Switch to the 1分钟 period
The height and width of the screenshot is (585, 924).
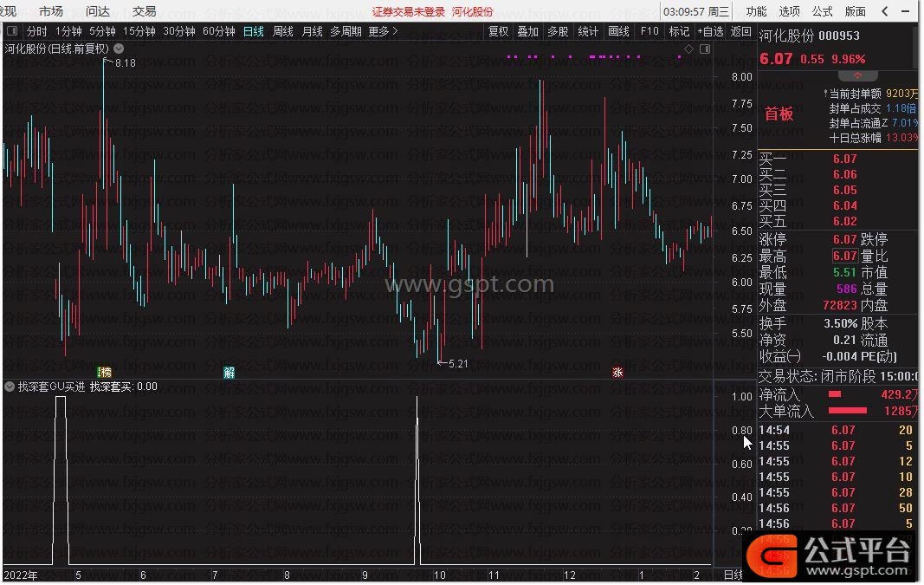click(68, 31)
